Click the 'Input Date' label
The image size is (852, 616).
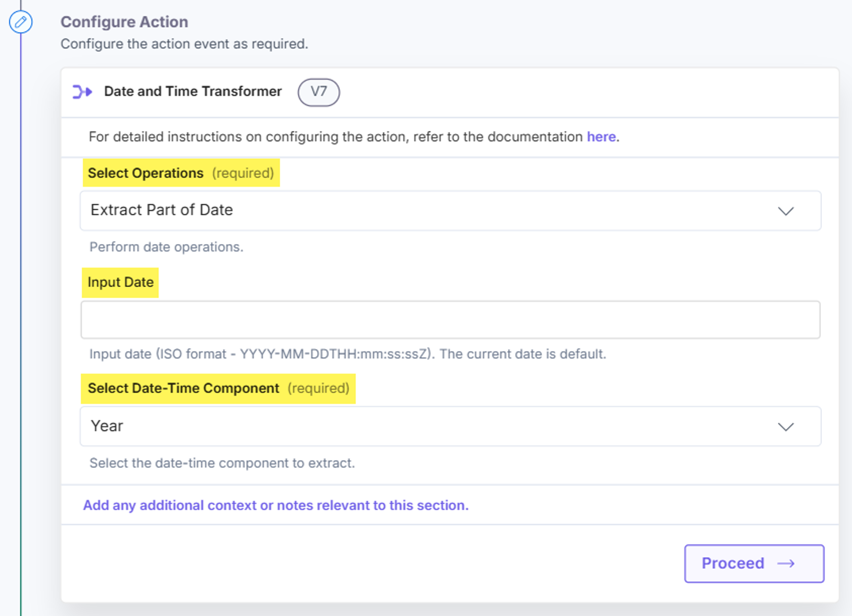coord(120,282)
